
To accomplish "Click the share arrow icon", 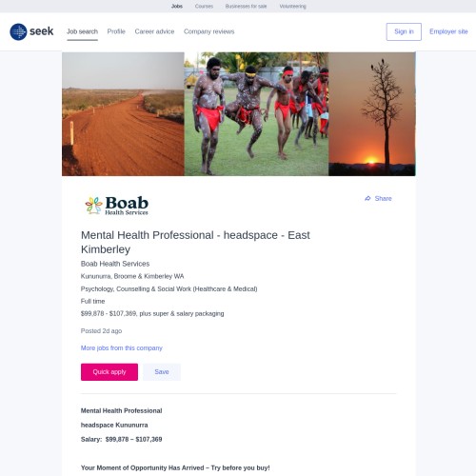I will (367, 198).
